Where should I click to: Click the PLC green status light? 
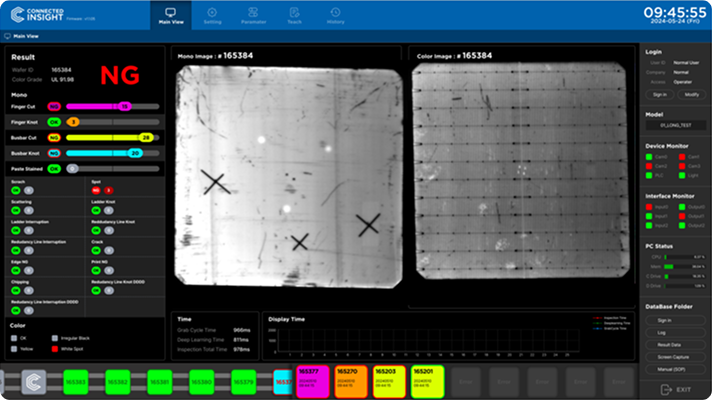point(649,175)
